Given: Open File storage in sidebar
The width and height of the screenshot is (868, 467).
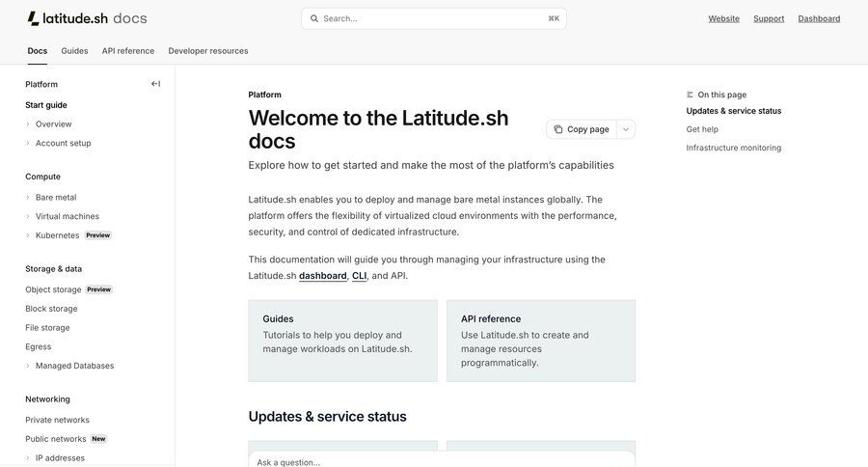Looking at the screenshot, I should pos(47,327).
